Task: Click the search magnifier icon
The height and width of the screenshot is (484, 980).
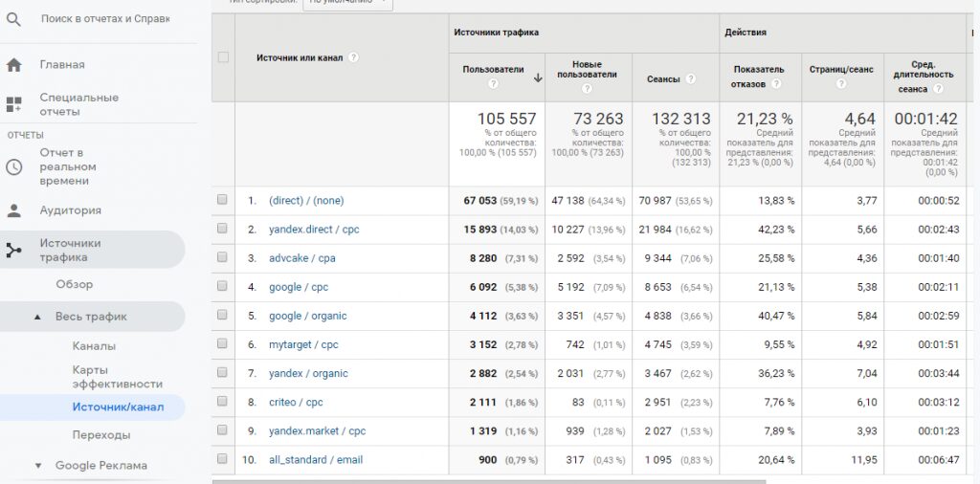Action: pyautogui.click(x=13, y=19)
